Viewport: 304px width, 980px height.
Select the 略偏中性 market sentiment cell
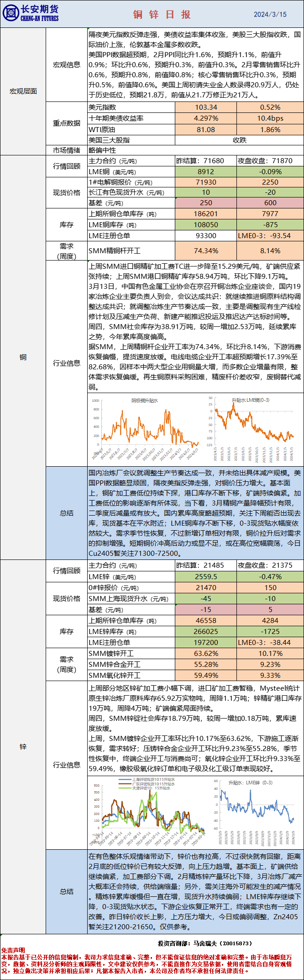(195, 150)
